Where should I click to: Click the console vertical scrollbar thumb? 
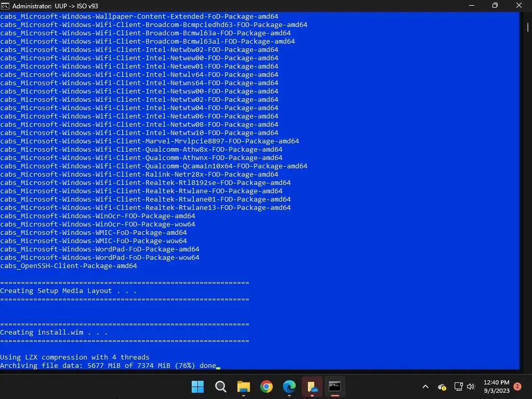[528, 27]
